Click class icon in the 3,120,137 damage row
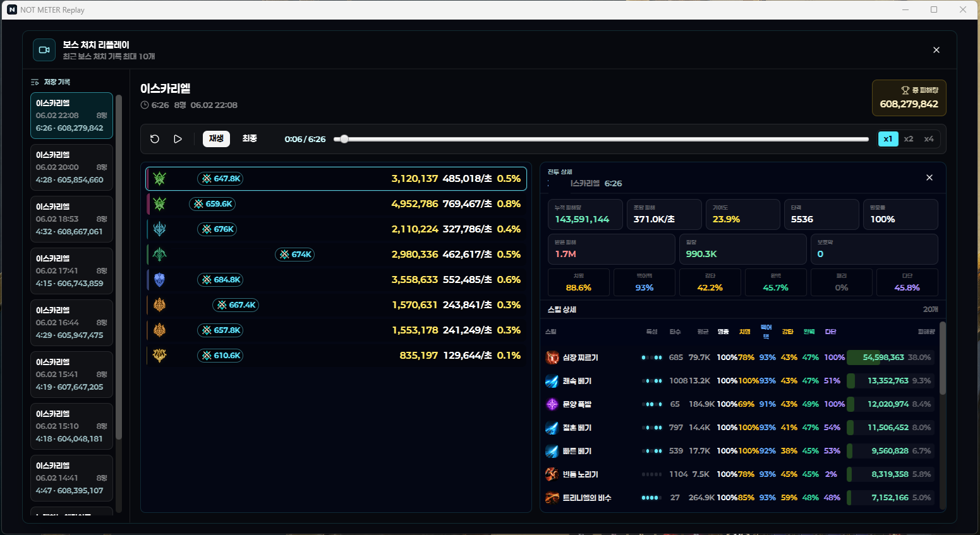980x535 pixels. point(159,179)
